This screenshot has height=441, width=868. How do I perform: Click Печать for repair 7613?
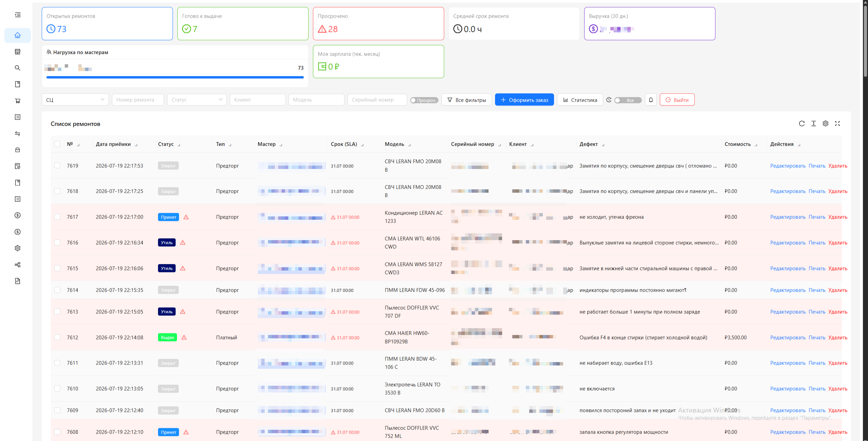click(x=817, y=312)
